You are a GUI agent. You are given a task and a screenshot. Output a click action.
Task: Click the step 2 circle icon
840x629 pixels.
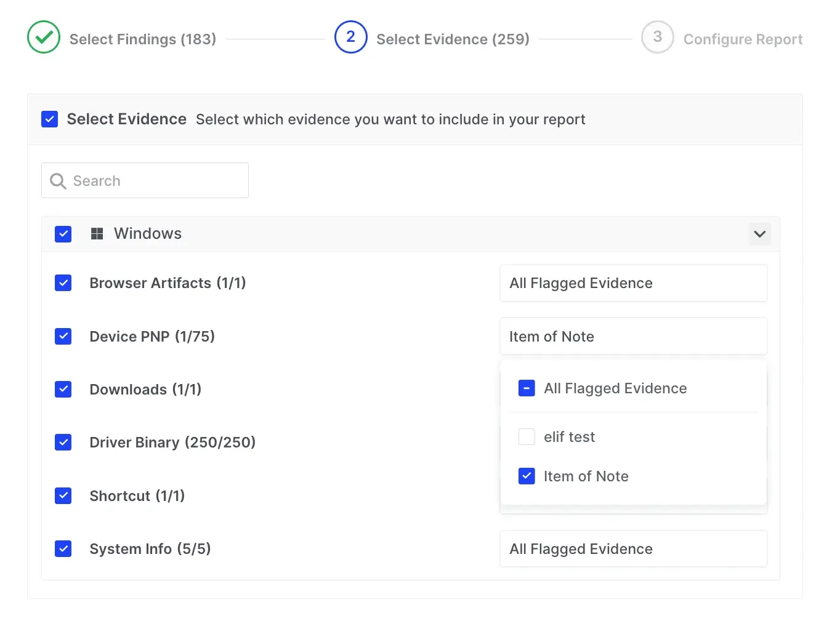click(x=350, y=37)
